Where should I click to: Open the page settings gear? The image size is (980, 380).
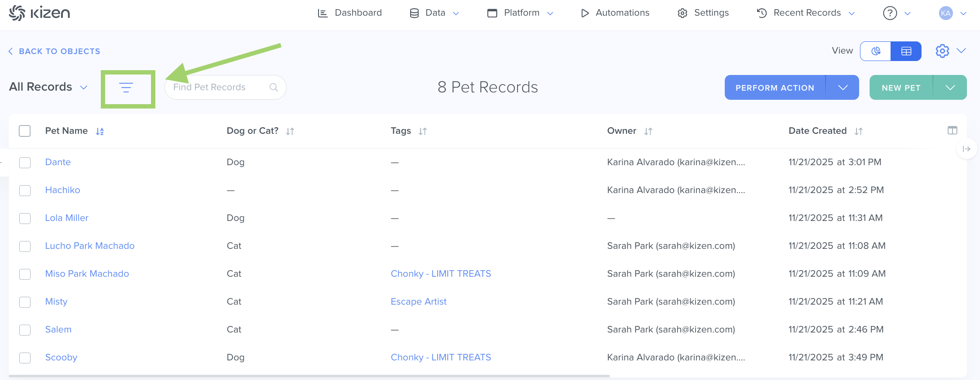coord(942,51)
